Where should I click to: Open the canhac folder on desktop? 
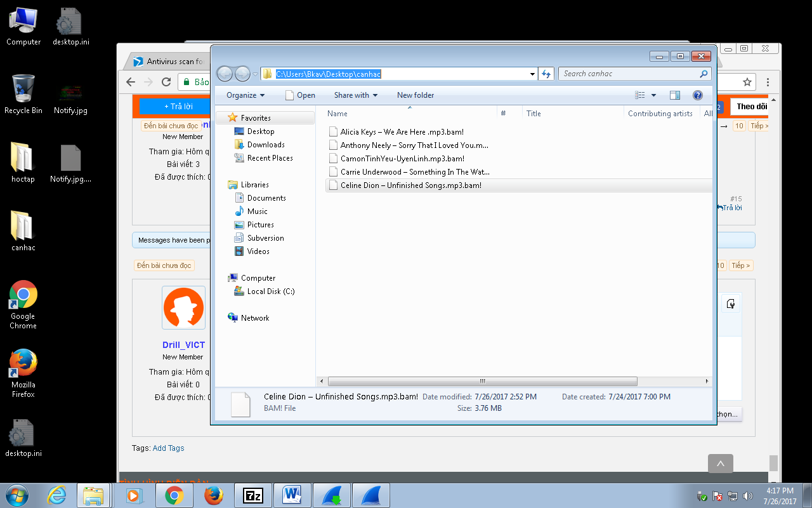click(x=23, y=232)
